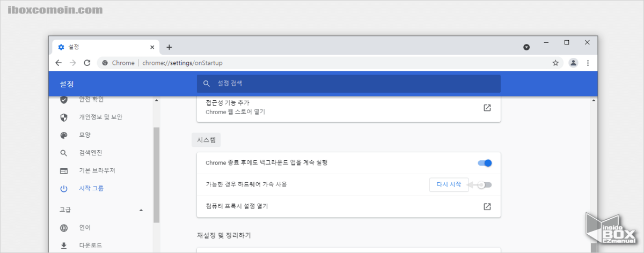This screenshot has height=253, width=644.
Task: Click the 설정 title in blue header
Action: click(67, 84)
